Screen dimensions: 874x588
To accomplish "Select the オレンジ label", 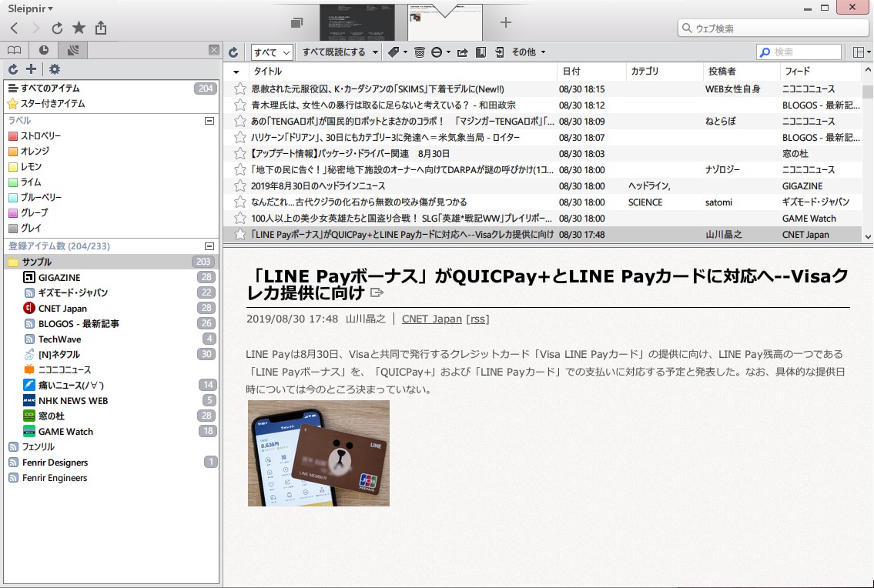I will 112,151.
